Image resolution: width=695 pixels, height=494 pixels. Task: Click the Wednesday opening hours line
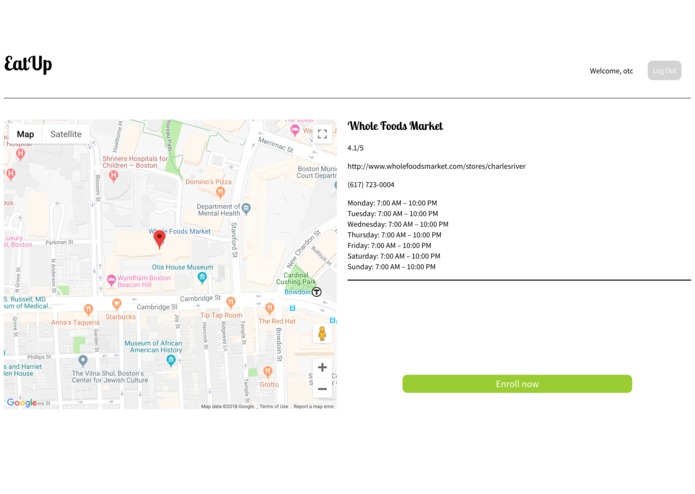click(398, 224)
